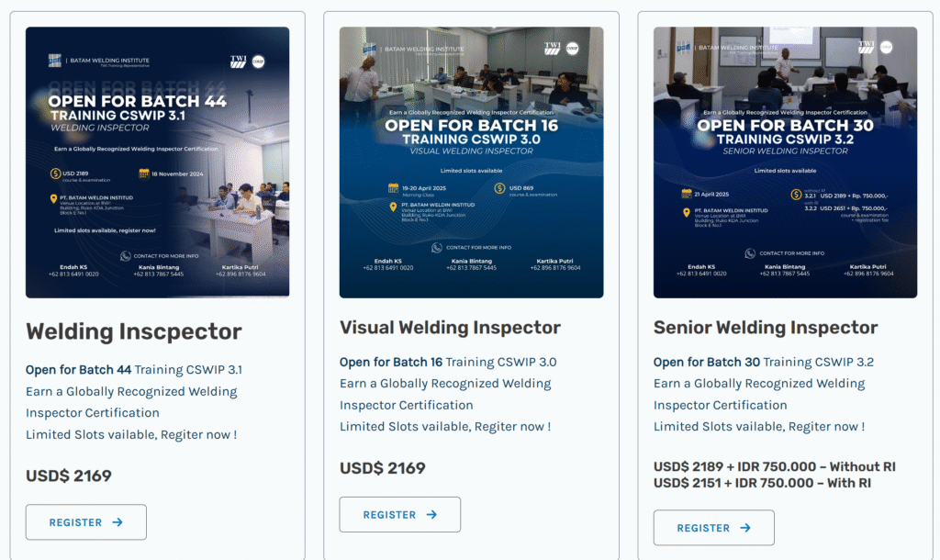Open the Visual Welding Inspector course title
The width and height of the screenshot is (940, 560).
click(x=450, y=328)
